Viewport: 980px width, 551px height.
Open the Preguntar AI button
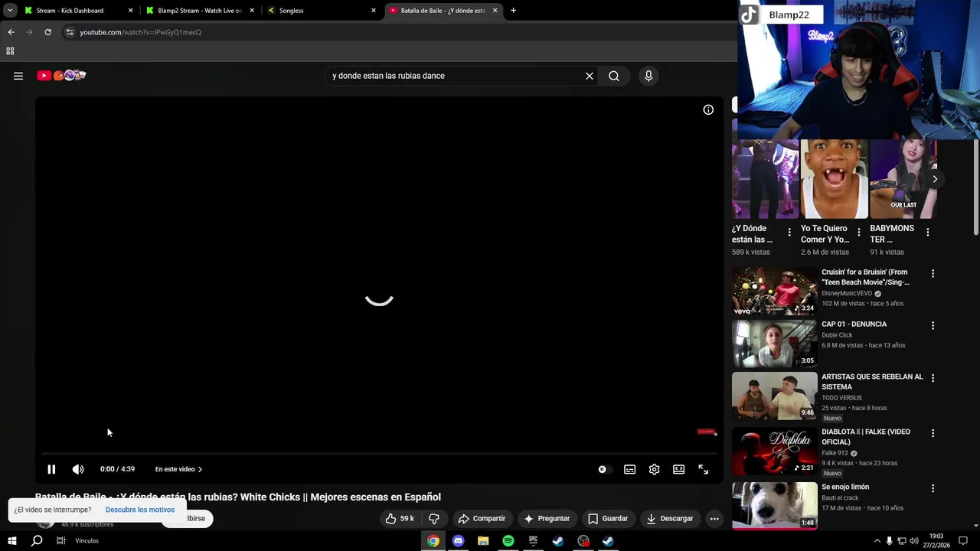(x=547, y=518)
